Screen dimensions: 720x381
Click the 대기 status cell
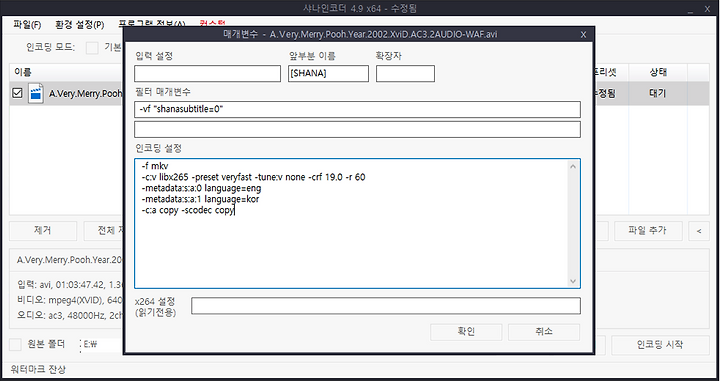(658, 93)
